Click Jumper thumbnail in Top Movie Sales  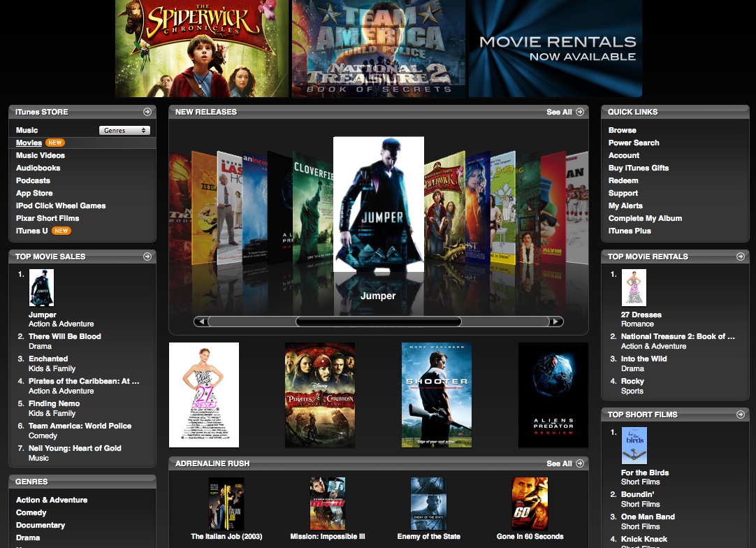click(41, 287)
